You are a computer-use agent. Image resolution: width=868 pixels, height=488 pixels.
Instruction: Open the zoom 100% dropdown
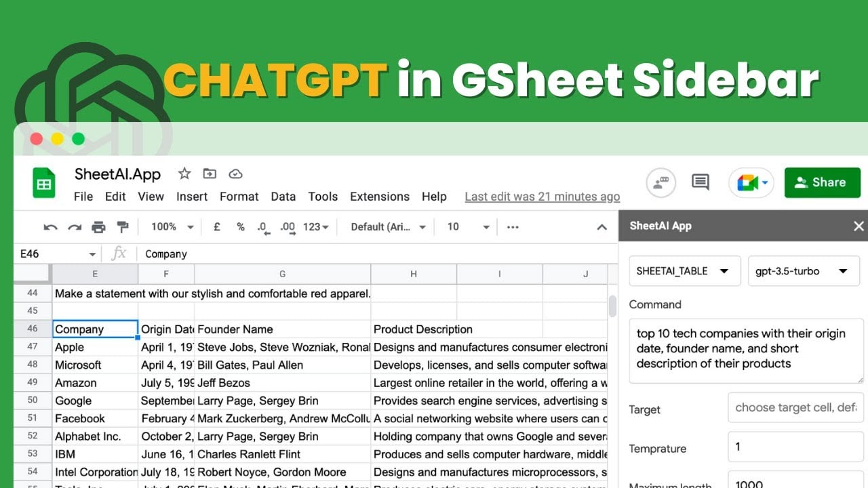[x=172, y=227]
